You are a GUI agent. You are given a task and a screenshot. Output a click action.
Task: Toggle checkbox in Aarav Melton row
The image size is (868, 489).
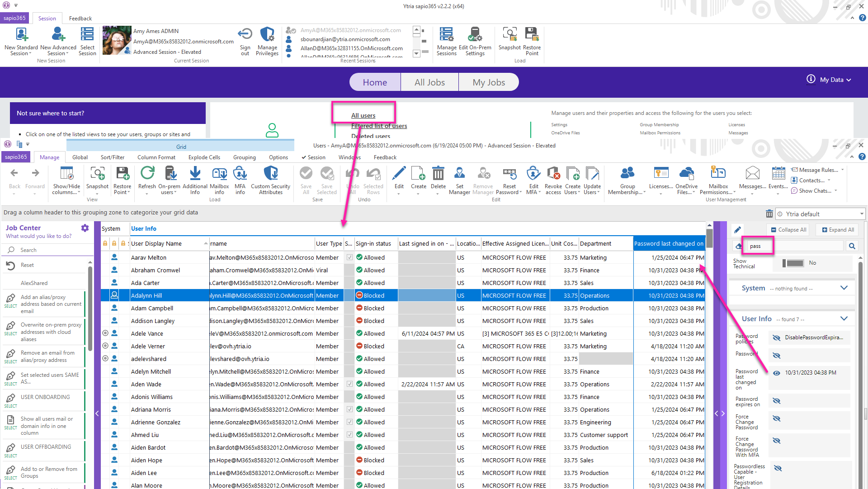(349, 257)
